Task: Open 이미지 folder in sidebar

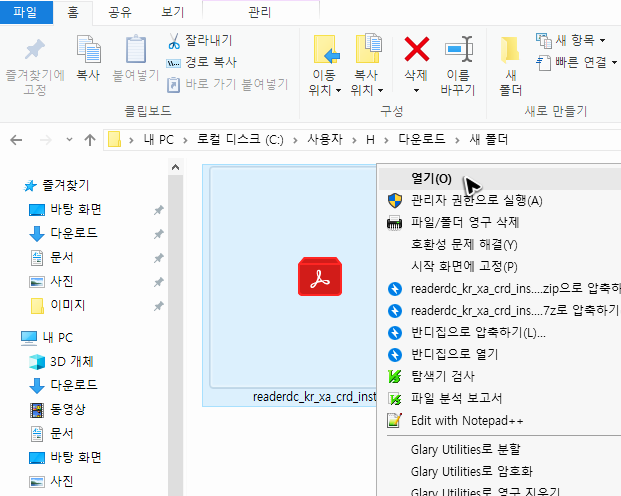Action: click(58, 305)
